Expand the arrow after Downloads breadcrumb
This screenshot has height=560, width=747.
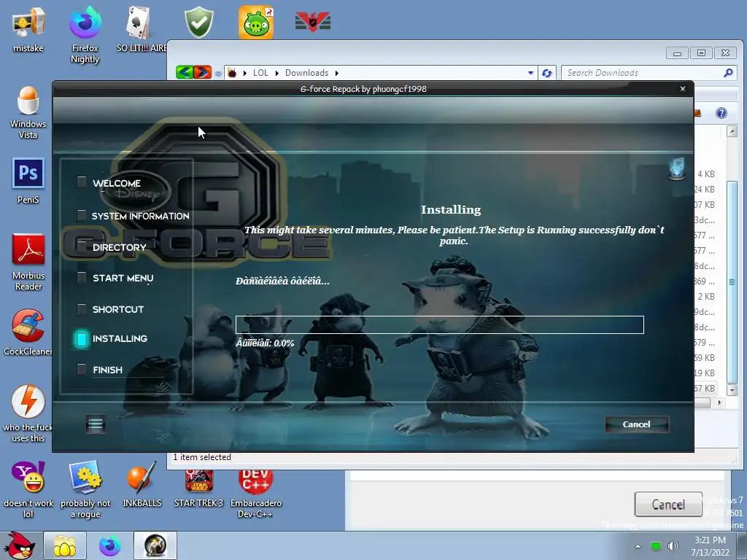click(x=336, y=73)
